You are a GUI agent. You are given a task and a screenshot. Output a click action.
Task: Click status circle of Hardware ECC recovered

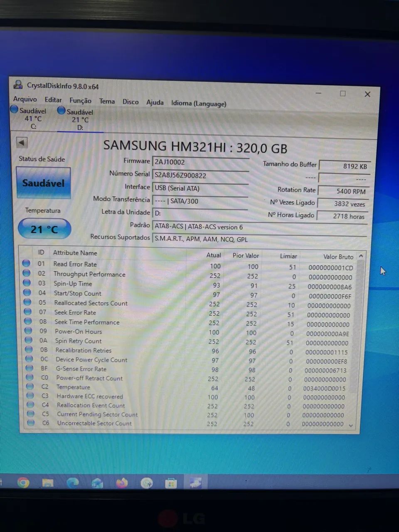30,395
